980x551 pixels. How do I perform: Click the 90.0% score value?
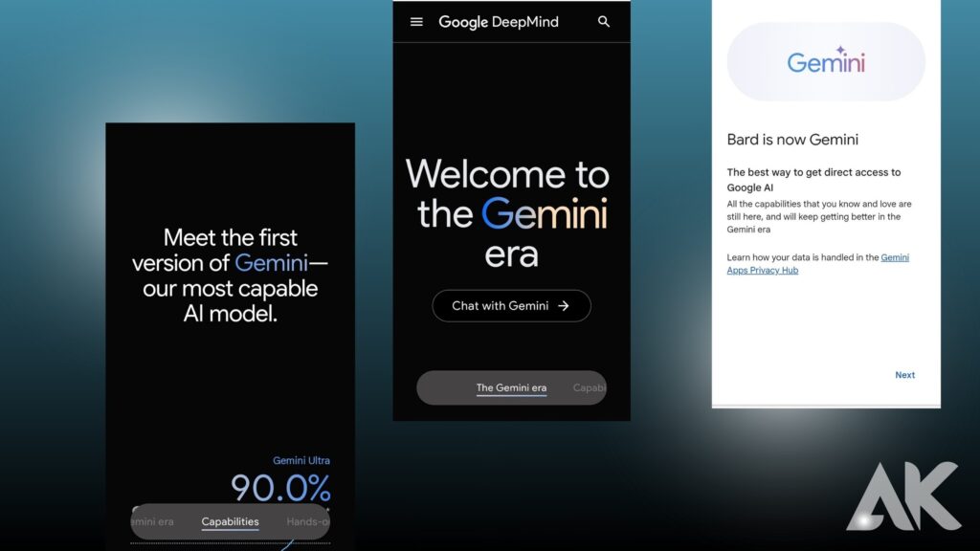280,488
